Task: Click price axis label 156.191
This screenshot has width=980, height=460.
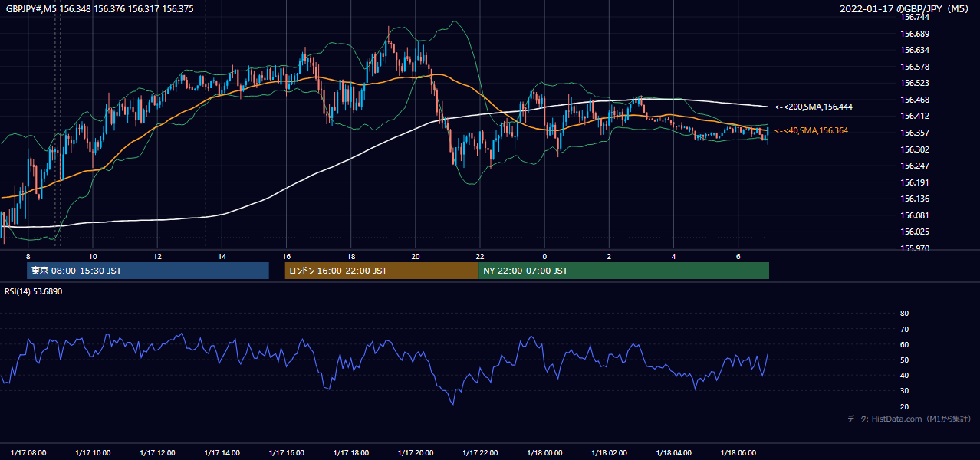Action: [915, 182]
